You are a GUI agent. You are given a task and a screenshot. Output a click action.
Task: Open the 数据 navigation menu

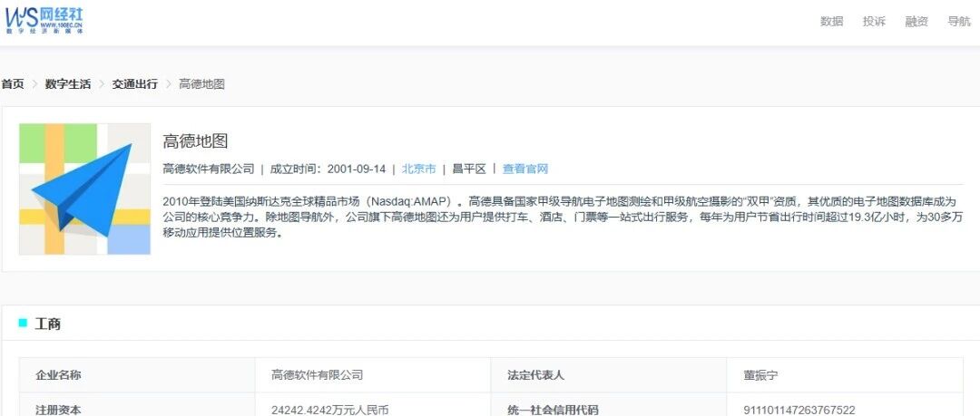(x=831, y=21)
